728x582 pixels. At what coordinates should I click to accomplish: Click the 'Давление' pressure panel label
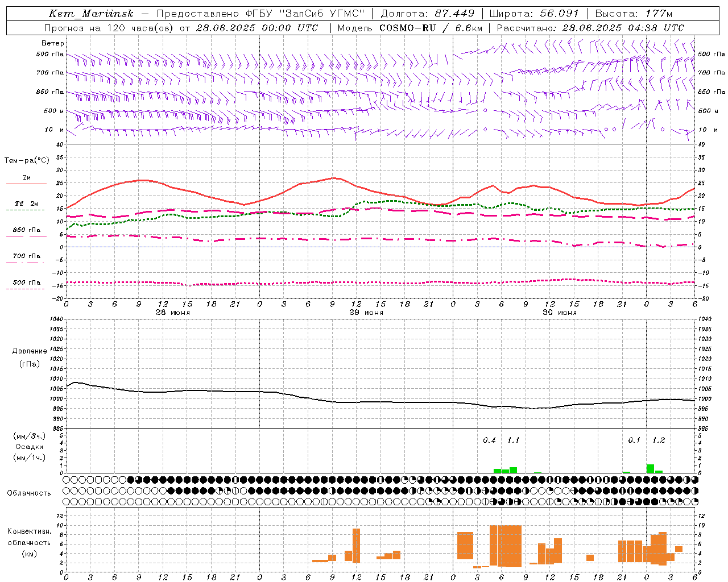30,351
